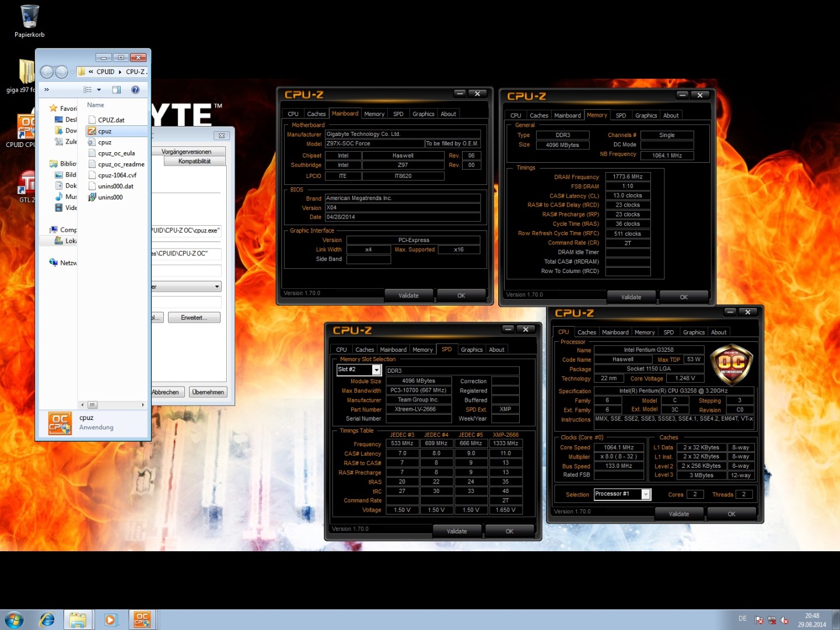
Task: Click the Action Center flag tray icon
Action: [x=759, y=621]
